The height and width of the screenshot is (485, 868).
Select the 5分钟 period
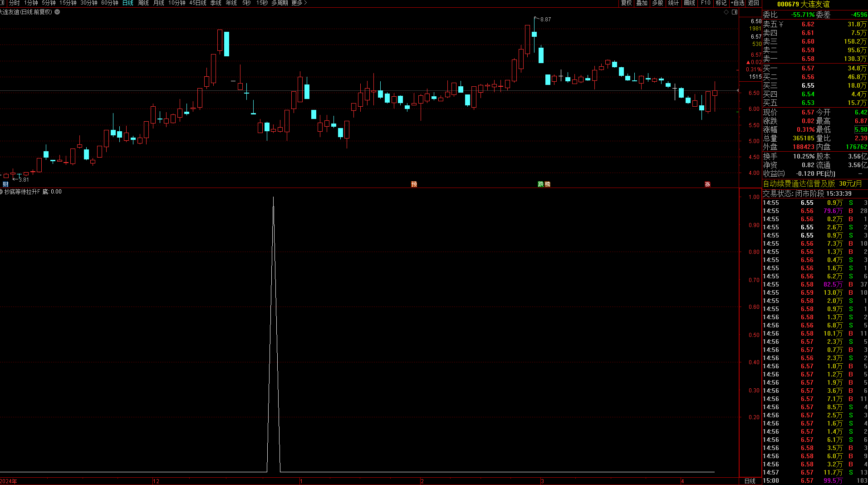coord(49,3)
